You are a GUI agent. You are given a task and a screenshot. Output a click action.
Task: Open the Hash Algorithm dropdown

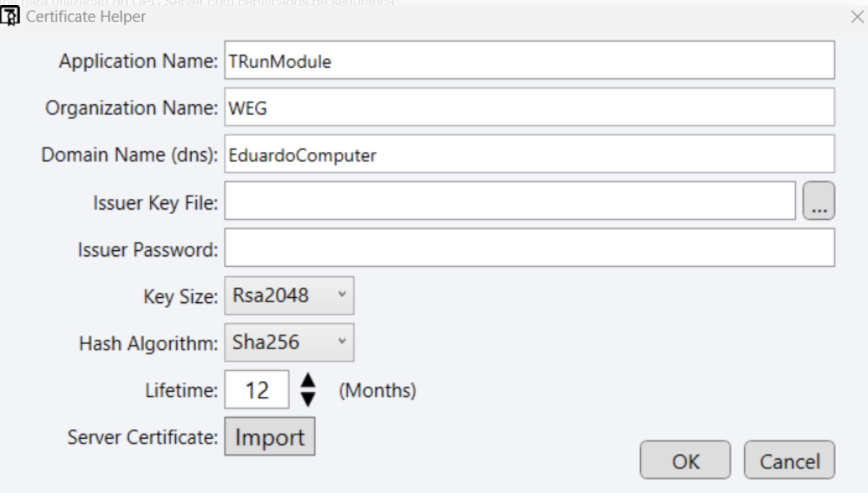tap(289, 342)
